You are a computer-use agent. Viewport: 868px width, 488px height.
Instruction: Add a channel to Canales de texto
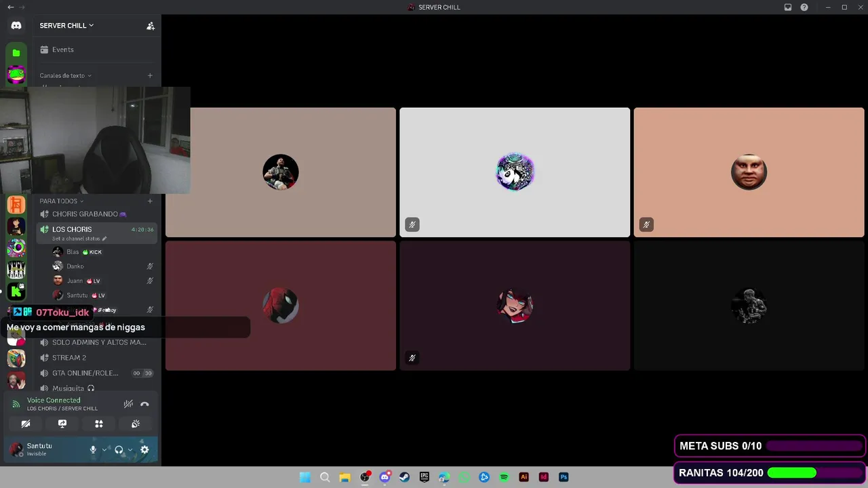(150, 76)
